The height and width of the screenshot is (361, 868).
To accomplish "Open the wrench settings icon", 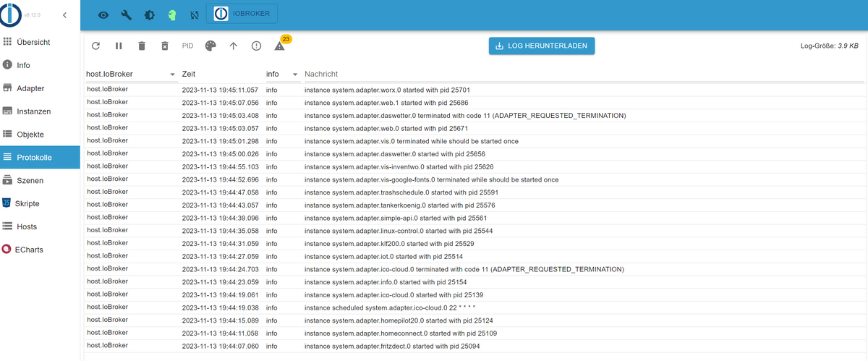I will click(127, 14).
